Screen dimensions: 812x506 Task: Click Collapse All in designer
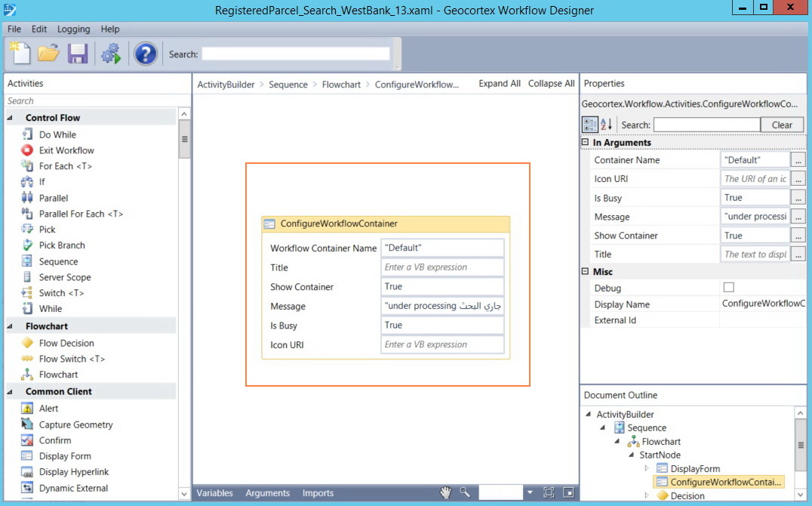[551, 84]
